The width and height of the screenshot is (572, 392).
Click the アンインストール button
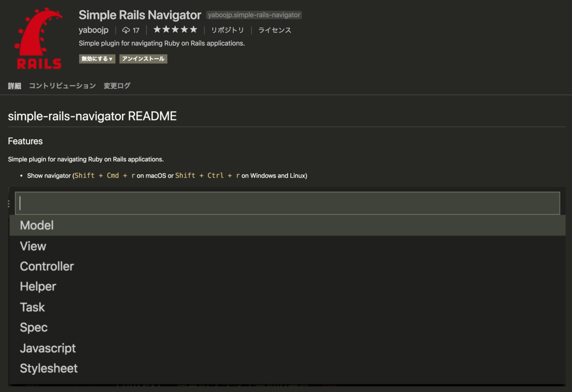pyautogui.click(x=143, y=59)
